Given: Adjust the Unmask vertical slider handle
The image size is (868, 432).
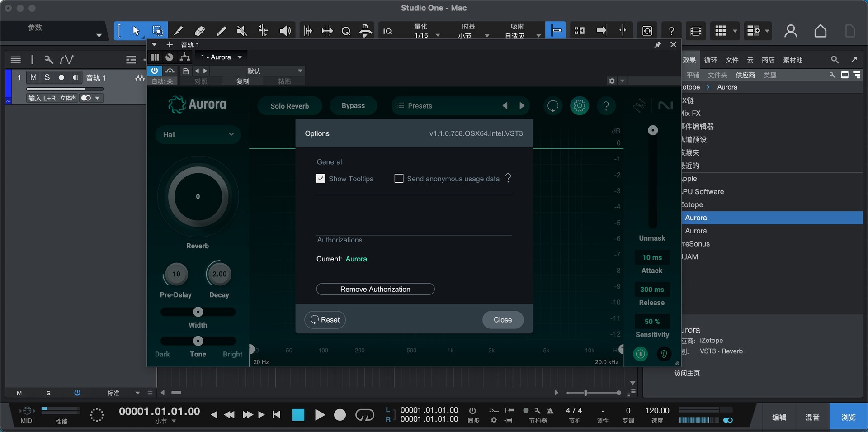Looking at the screenshot, I should tap(652, 130).
